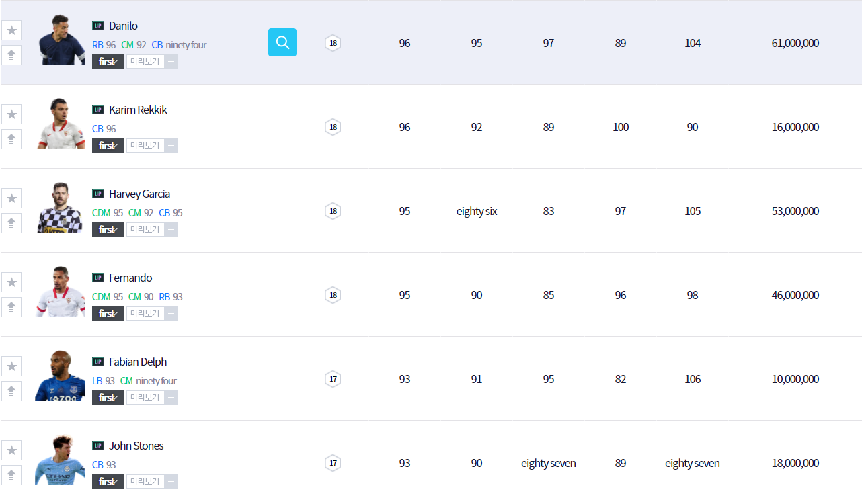Click John Stones' price 18,000,000

(x=795, y=463)
